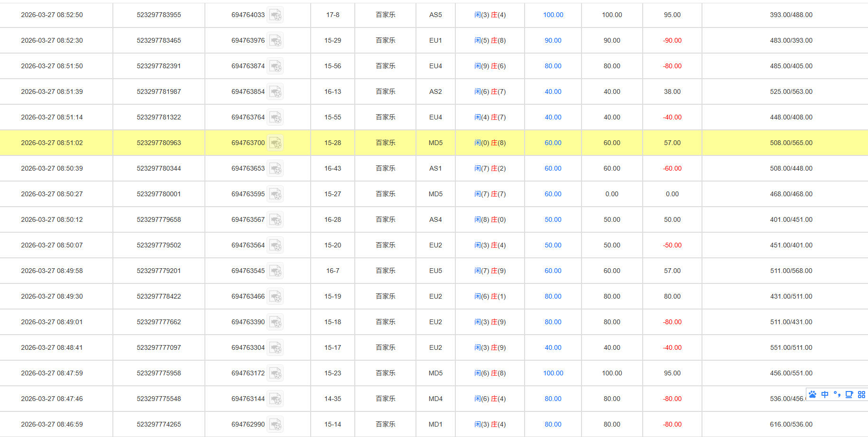868x437 pixels.
Task: Click table code AS4 in 08:50:12 row
Action: click(435, 220)
